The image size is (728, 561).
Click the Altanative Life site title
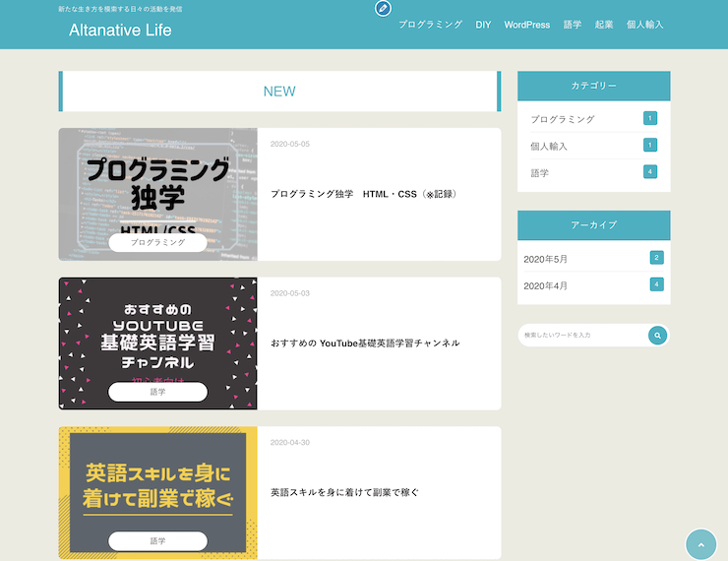(120, 31)
